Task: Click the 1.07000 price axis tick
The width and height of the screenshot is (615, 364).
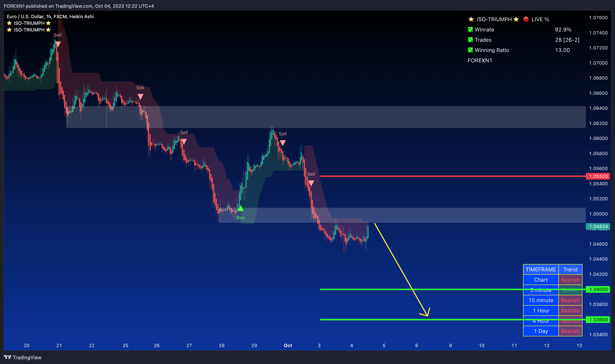Action: pyautogui.click(x=598, y=63)
